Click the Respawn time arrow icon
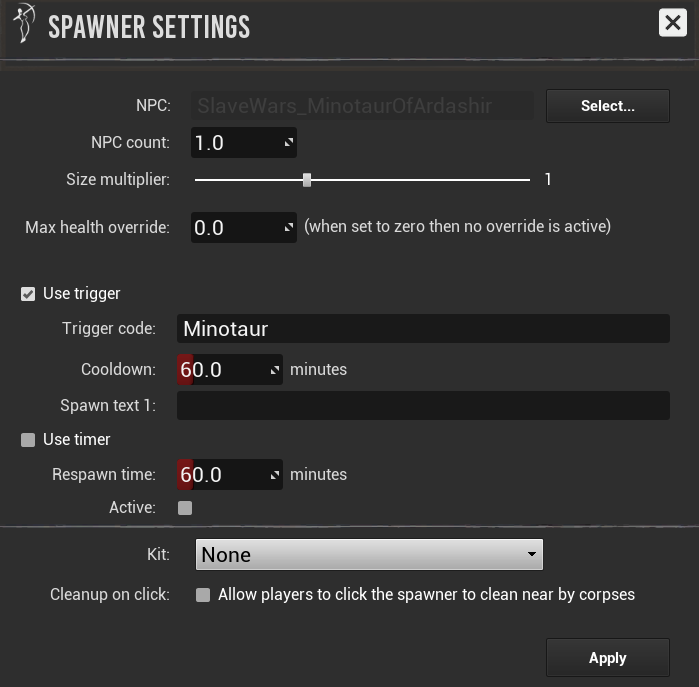The width and height of the screenshot is (699, 687). 274,475
